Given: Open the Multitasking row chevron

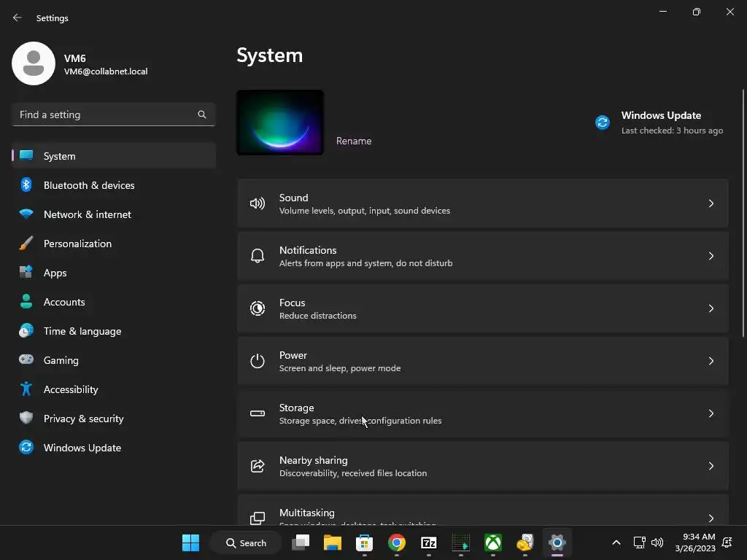Looking at the screenshot, I should [x=711, y=518].
